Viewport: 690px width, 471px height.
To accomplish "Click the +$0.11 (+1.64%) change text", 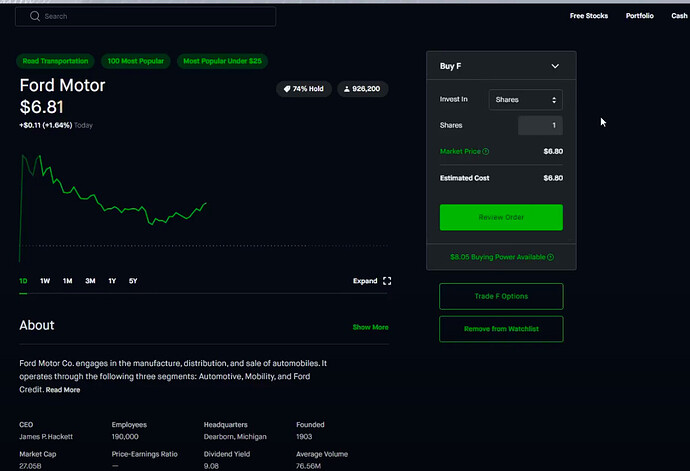I will [46, 125].
